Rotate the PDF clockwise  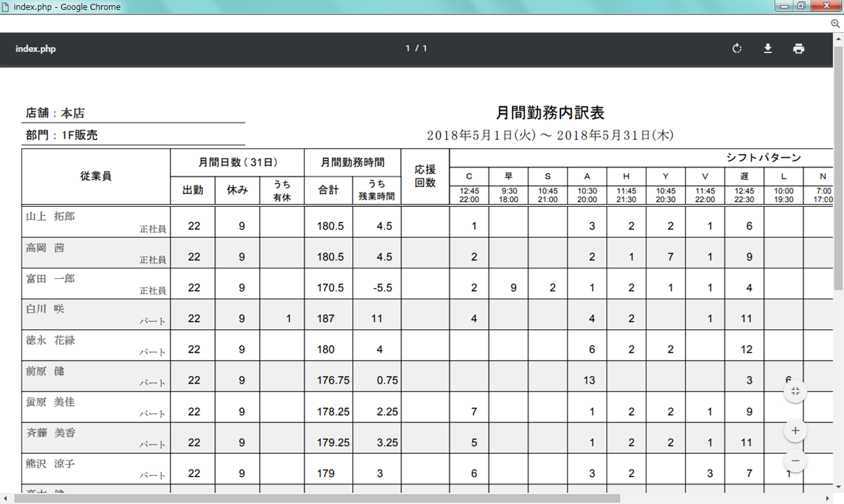(737, 48)
